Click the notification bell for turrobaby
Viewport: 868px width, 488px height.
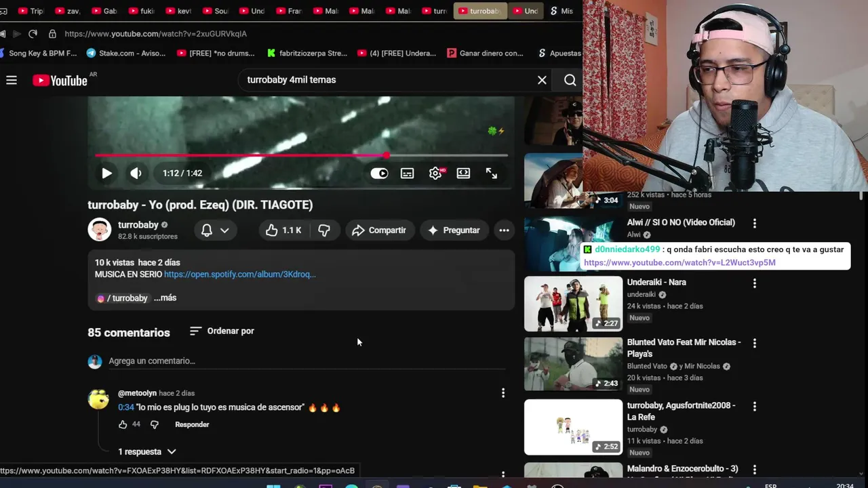(207, 230)
